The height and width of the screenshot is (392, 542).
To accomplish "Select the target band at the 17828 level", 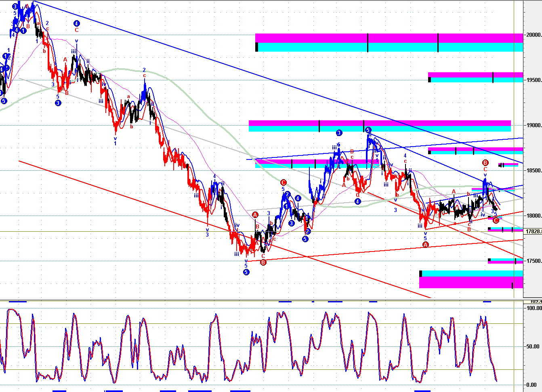I will [505, 229].
